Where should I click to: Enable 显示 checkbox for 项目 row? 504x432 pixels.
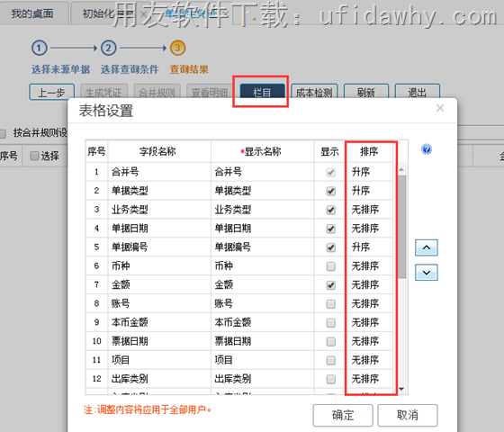point(331,360)
